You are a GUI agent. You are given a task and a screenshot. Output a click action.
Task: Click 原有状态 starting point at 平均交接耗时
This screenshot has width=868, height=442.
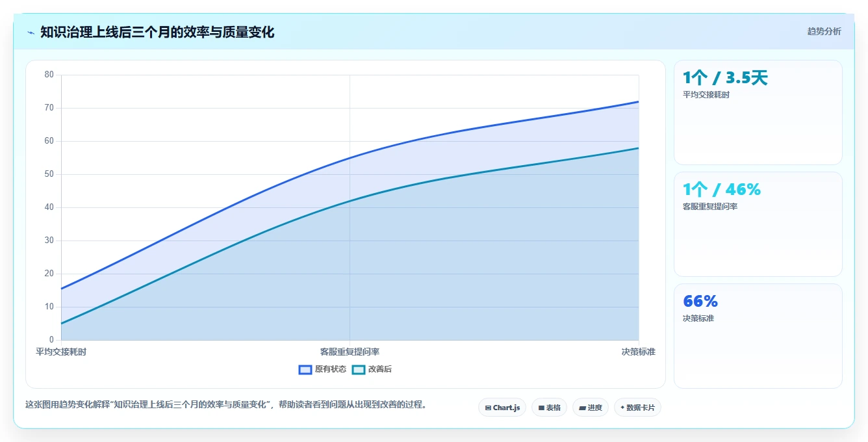pyautogui.click(x=61, y=289)
